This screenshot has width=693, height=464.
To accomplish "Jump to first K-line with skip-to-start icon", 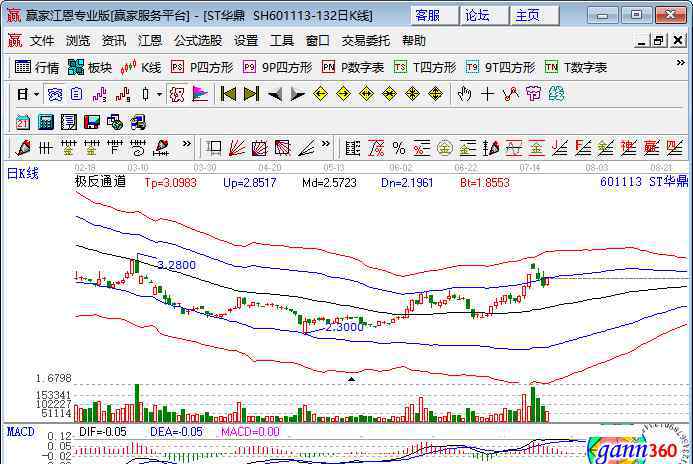I will [x=228, y=94].
